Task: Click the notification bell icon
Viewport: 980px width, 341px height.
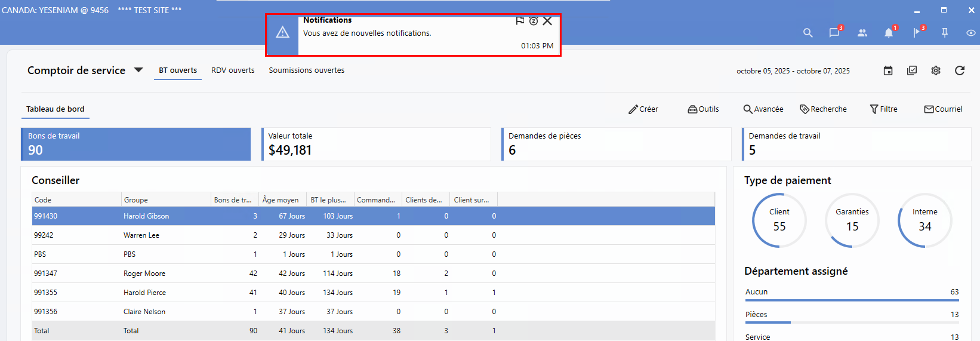Action: point(889,33)
